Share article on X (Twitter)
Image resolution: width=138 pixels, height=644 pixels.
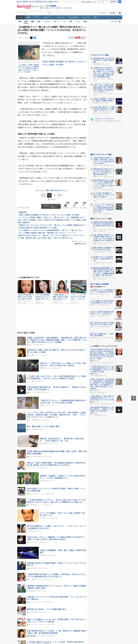coord(31,38)
